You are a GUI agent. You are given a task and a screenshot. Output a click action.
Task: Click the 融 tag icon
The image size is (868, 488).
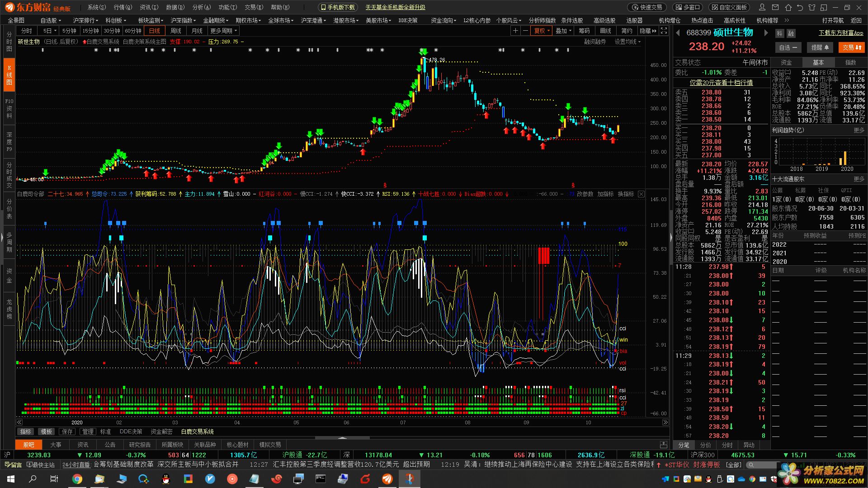tap(791, 33)
